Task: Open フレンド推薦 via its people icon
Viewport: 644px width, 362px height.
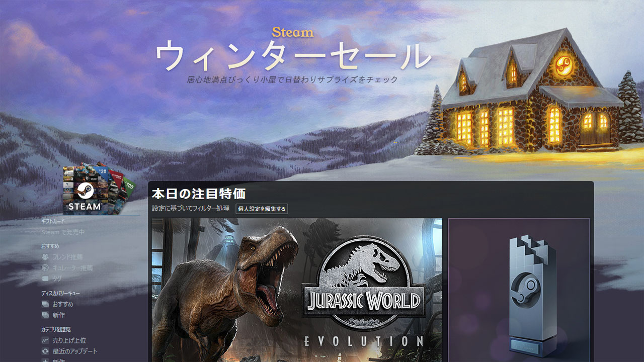Action: coord(45,257)
